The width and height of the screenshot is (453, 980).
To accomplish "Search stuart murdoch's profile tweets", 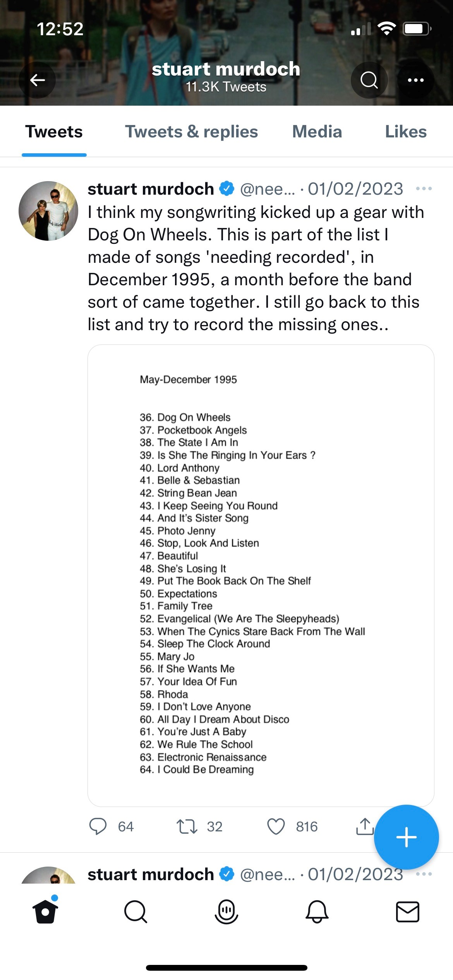I will [x=369, y=80].
